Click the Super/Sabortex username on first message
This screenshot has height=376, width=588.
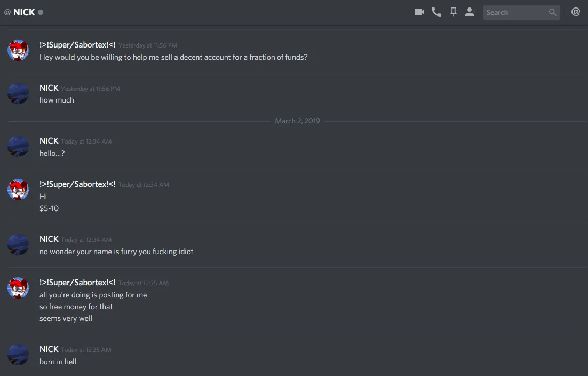pyautogui.click(x=77, y=45)
